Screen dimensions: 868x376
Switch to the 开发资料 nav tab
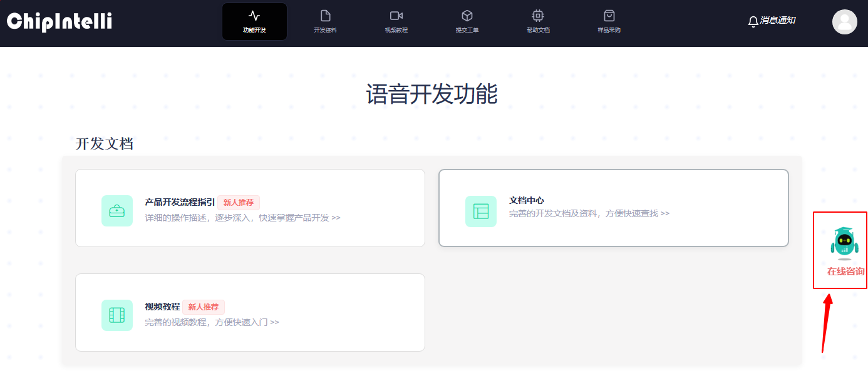pos(325,21)
